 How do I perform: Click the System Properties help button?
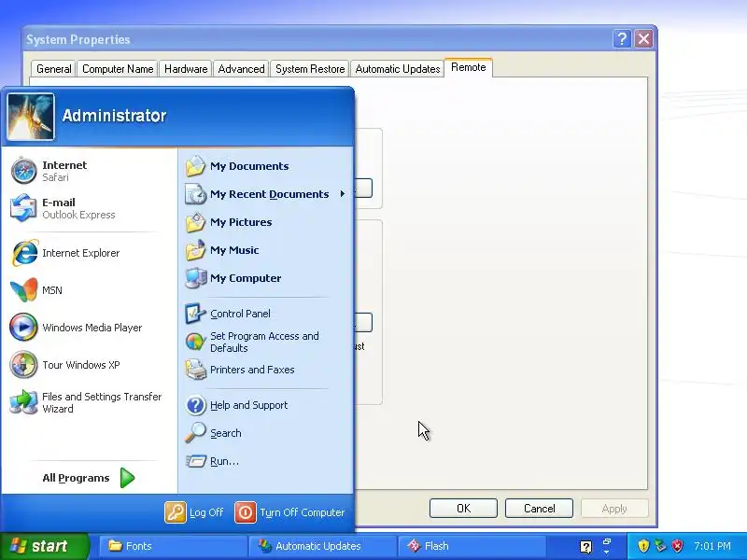coord(622,38)
